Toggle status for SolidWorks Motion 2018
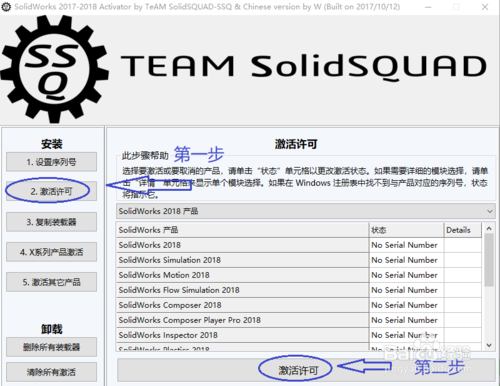 point(406,275)
